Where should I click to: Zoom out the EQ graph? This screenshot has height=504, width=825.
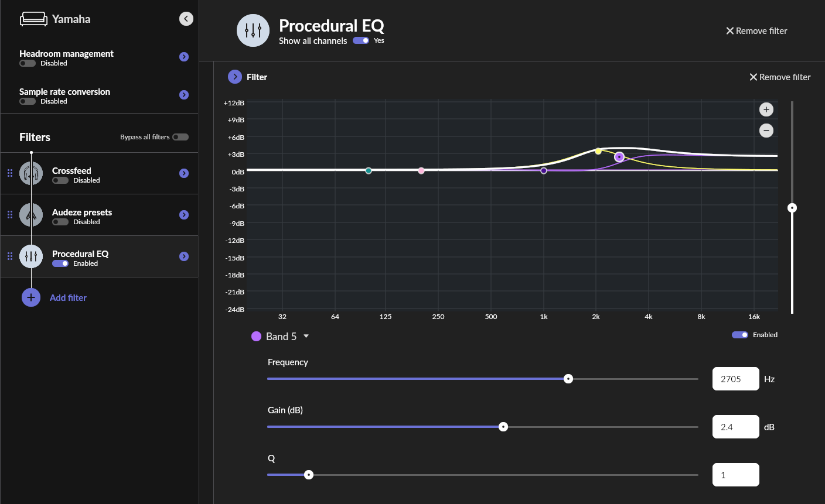pyautogui.click(x=766, y=131)
